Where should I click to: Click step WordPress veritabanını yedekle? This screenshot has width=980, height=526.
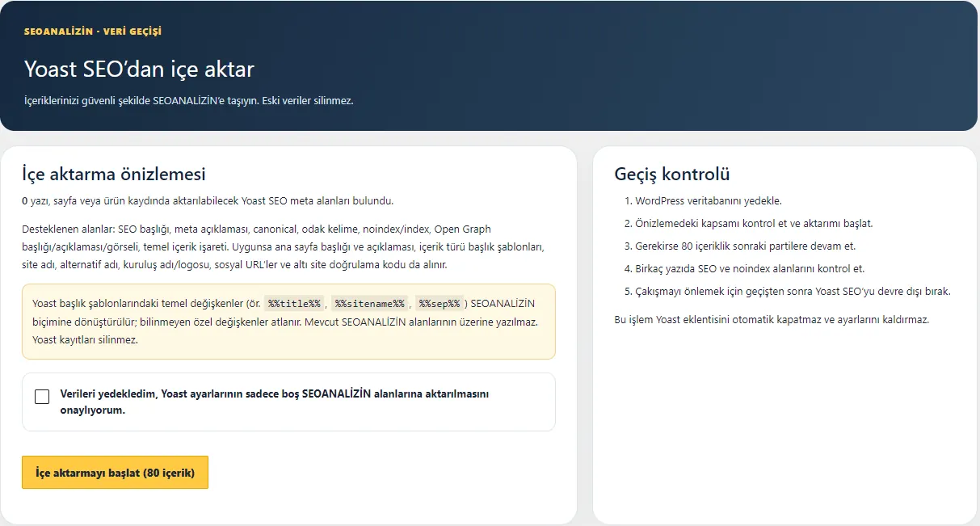click(x=709, y=201)
